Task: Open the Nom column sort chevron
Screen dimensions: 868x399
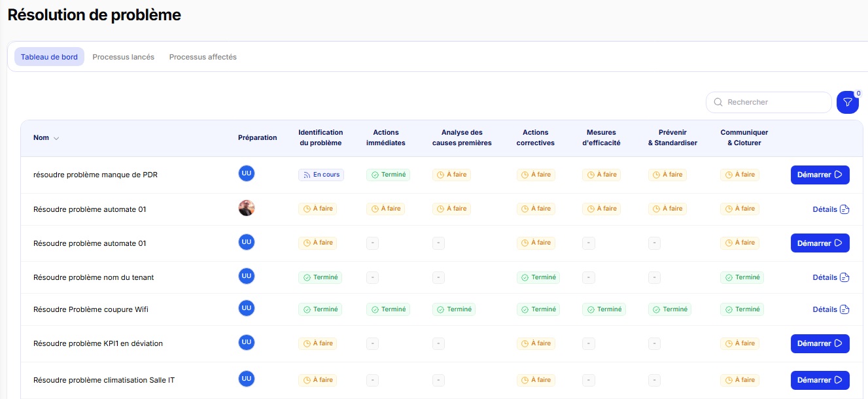Action: coord(55,138)
